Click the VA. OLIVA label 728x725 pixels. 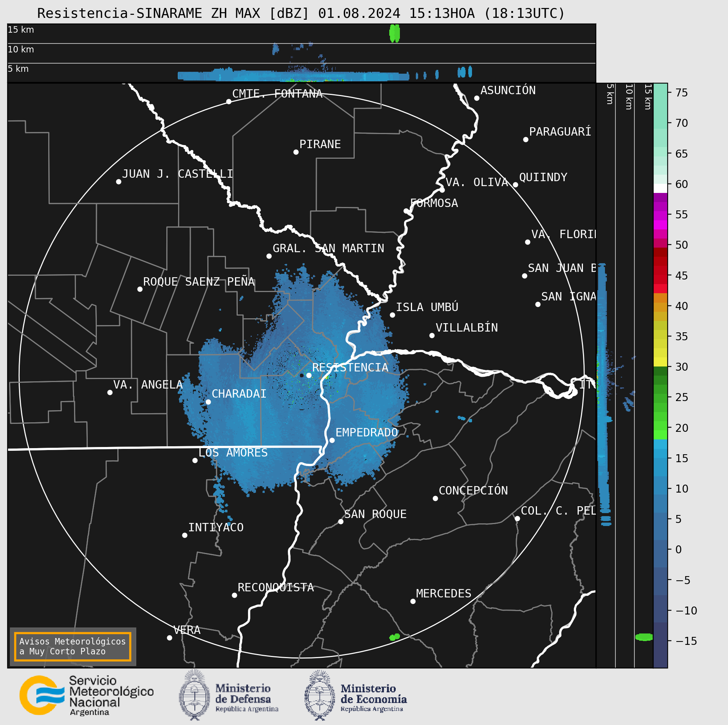click(477, 182)
